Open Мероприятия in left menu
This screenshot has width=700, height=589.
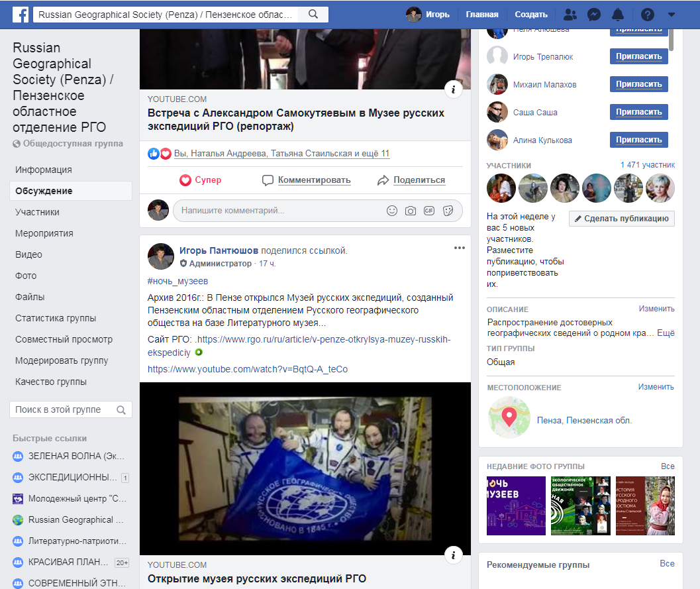[x=44, y=233]
